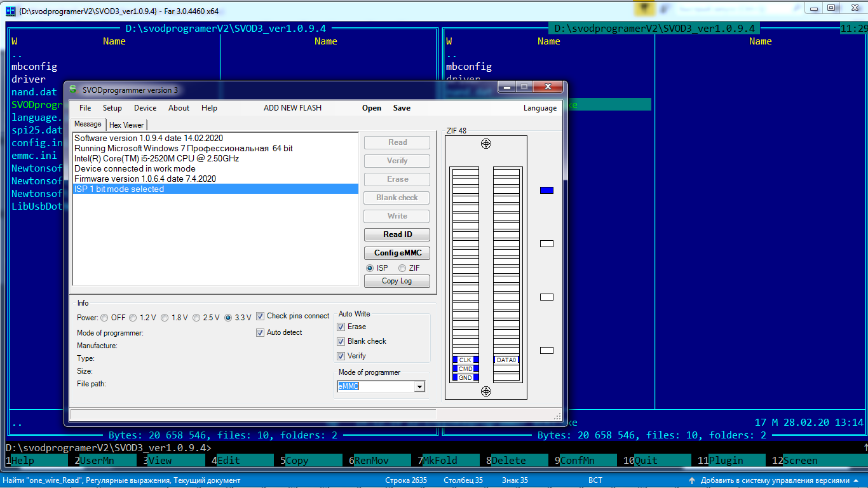Click 7 MkFold in Far key bar
The image size is (868, 488).
(x=449, y=461)
